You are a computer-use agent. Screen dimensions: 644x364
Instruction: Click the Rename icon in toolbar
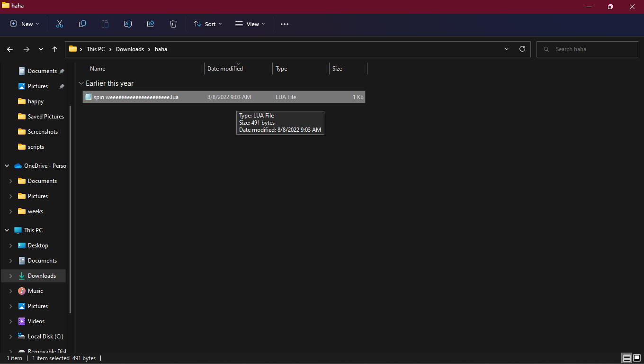[x=128, y=24]
